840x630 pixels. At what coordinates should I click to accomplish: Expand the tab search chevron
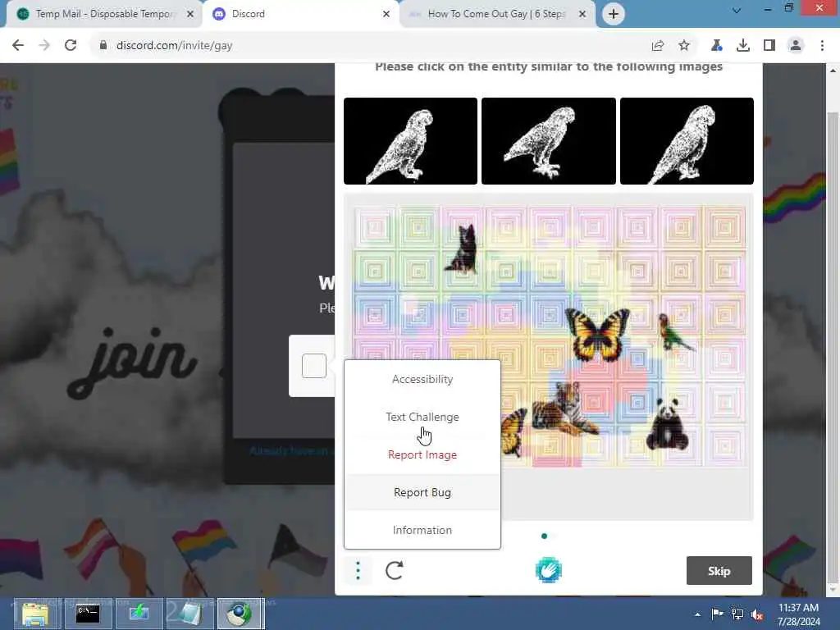pyautogui.click(x=737, y=10)
